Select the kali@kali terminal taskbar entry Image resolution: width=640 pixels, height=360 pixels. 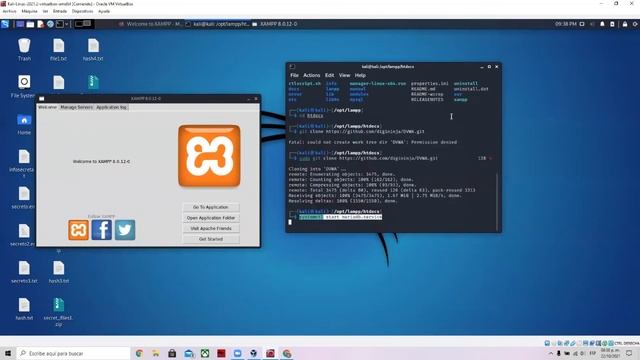(218, 24)
